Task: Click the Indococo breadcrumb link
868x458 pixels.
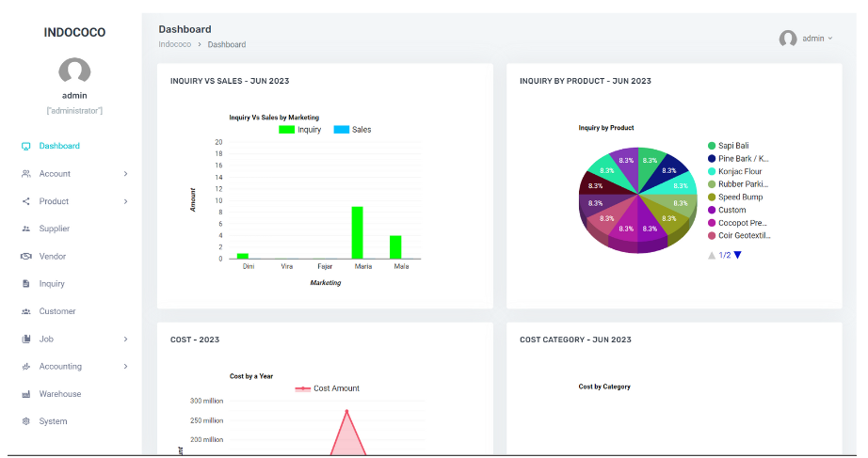Action: click(174, 44)
